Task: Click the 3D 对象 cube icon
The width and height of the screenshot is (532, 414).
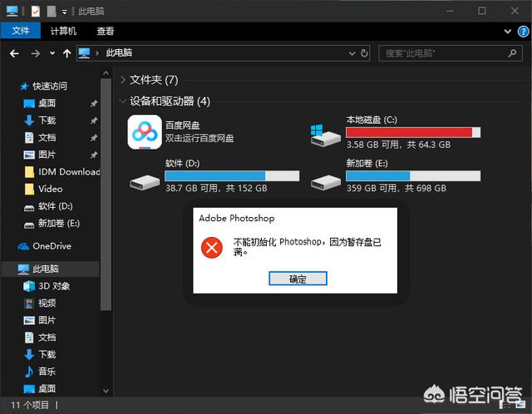Action: click(x=29, y=286)
